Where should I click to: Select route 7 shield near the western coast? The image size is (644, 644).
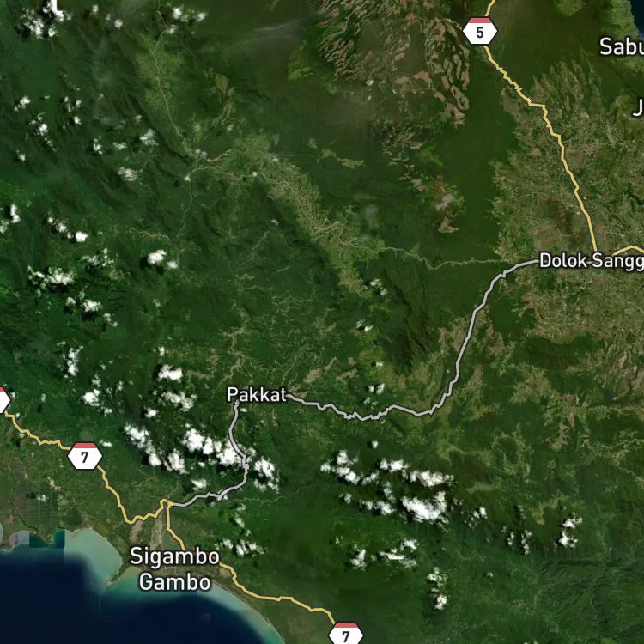[85, 456]
